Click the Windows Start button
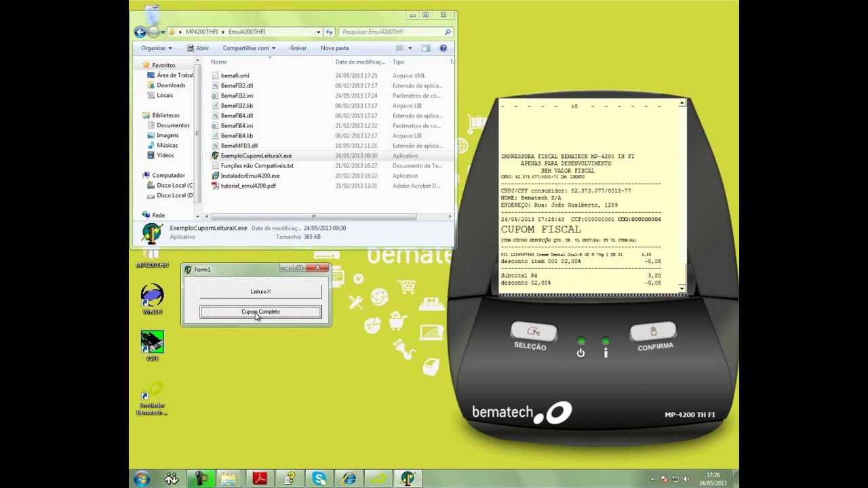Screen dimensions: 868x488 pos(142,479)
